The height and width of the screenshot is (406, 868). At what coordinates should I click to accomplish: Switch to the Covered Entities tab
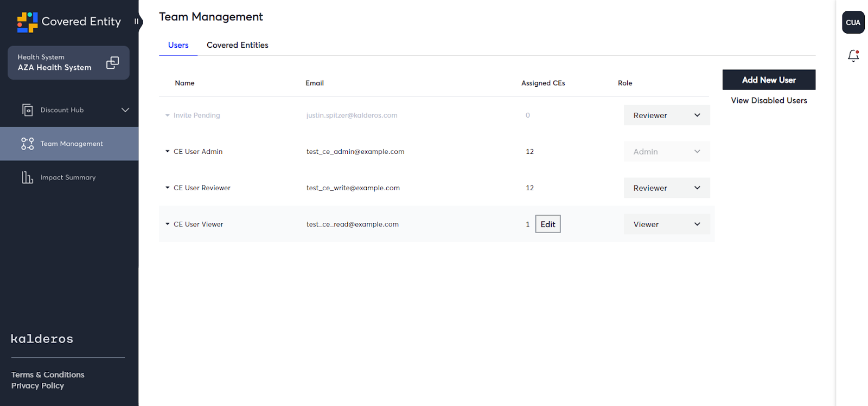(238, 45)
